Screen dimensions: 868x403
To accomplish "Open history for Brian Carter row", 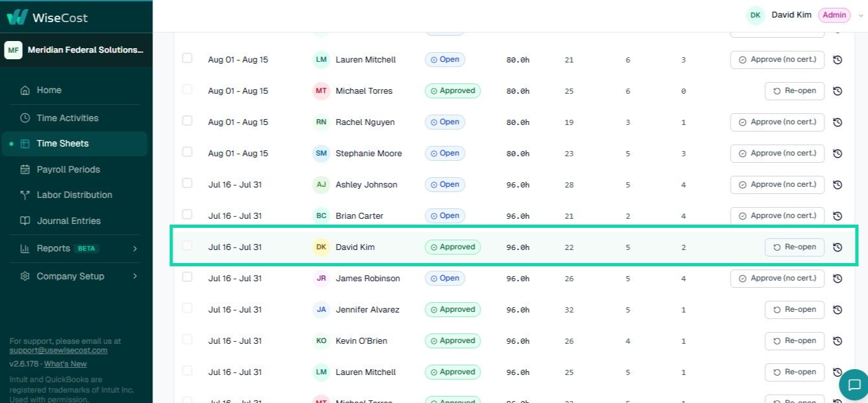I will tap(837, 216).
